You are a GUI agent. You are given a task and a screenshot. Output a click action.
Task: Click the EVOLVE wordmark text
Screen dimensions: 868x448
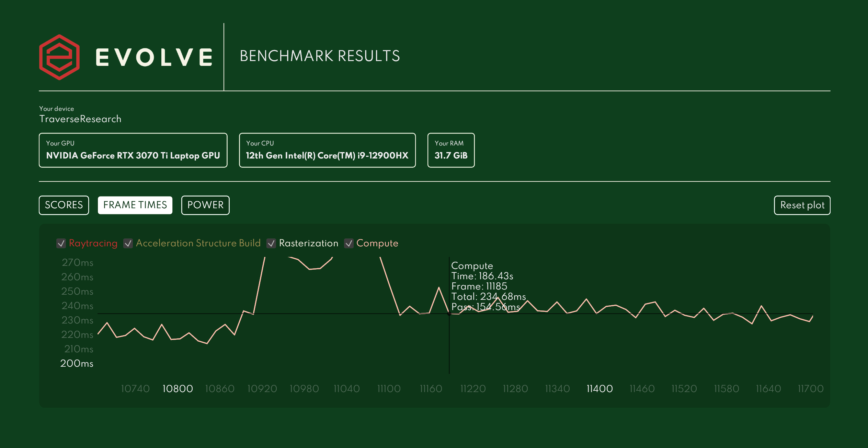(x=154, y=57)
